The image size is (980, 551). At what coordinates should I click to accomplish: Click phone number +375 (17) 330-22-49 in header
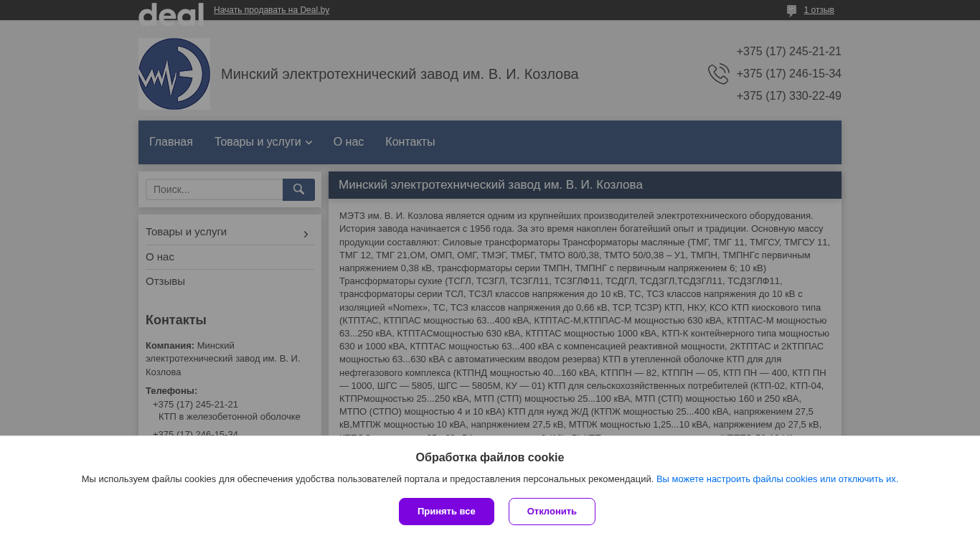pos(788,96)
